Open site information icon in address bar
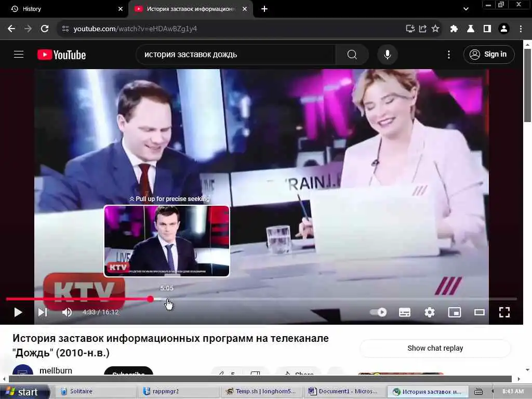Viewport: 532px width, 399px height. [x=65, y=29]
